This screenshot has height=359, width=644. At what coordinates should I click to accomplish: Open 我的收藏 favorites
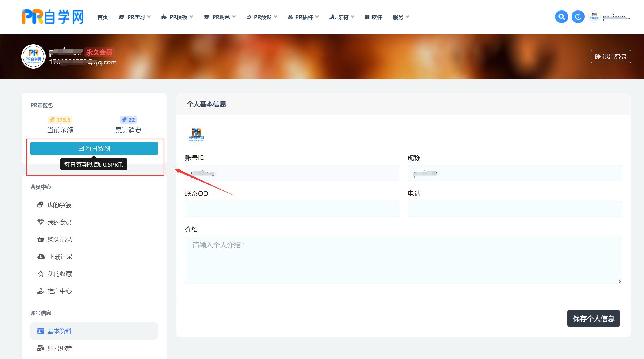pos(59,274)
